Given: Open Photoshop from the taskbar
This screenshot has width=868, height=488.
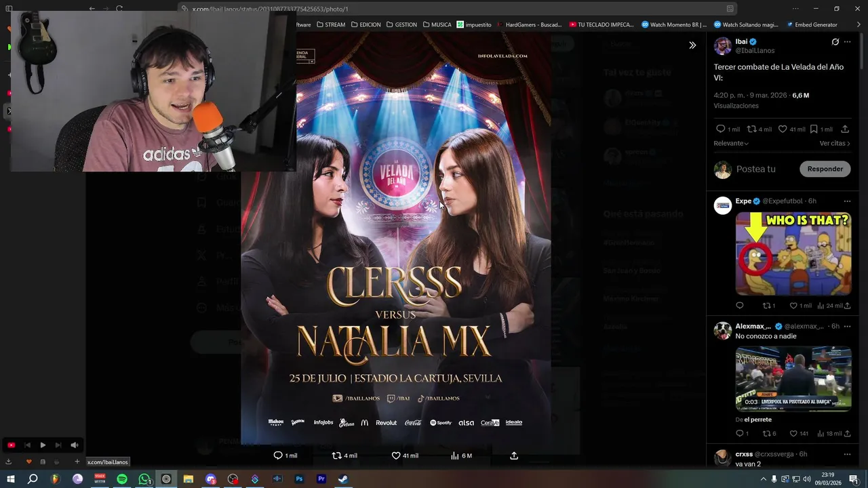Looking at the screenshot, I should tap(299, 479).
